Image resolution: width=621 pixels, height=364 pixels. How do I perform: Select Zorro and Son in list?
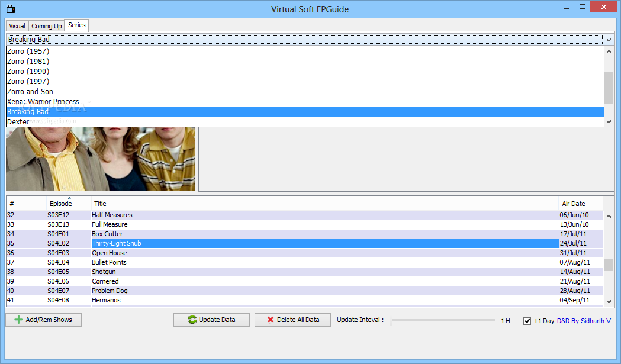click(x=305, y=92)
